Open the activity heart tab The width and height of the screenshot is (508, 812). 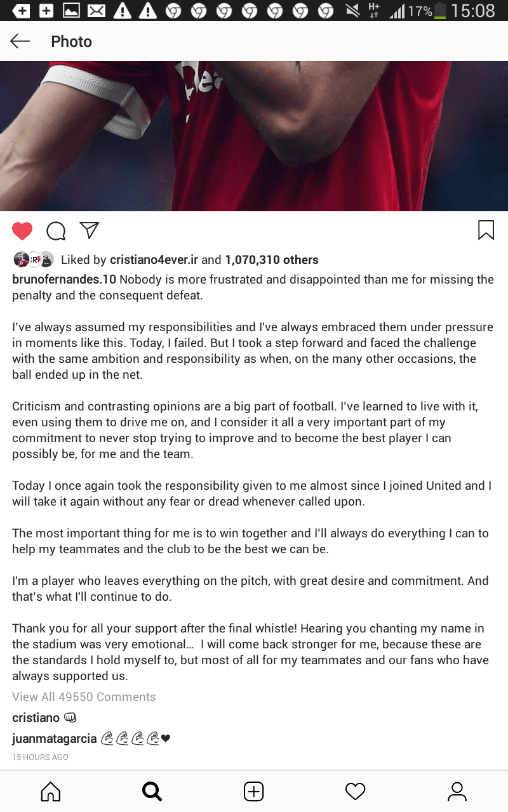tap(356, 791)
